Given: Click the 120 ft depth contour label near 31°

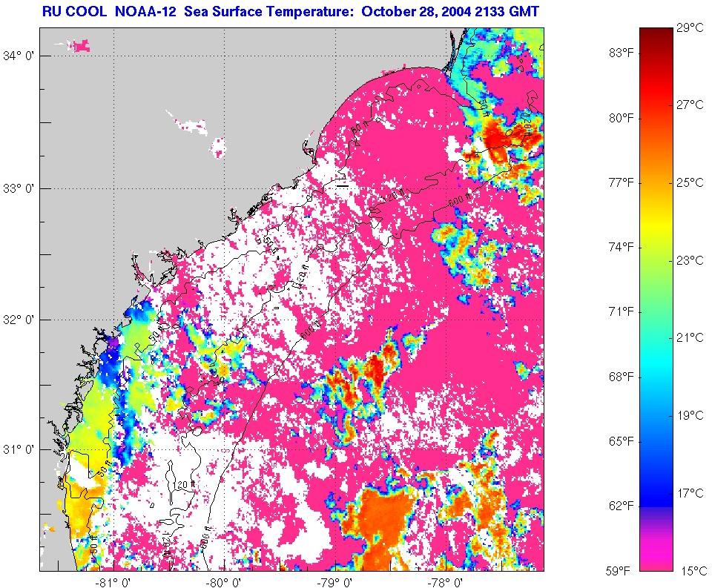Looking at the screenshot, I should click(x=184, y=485).
